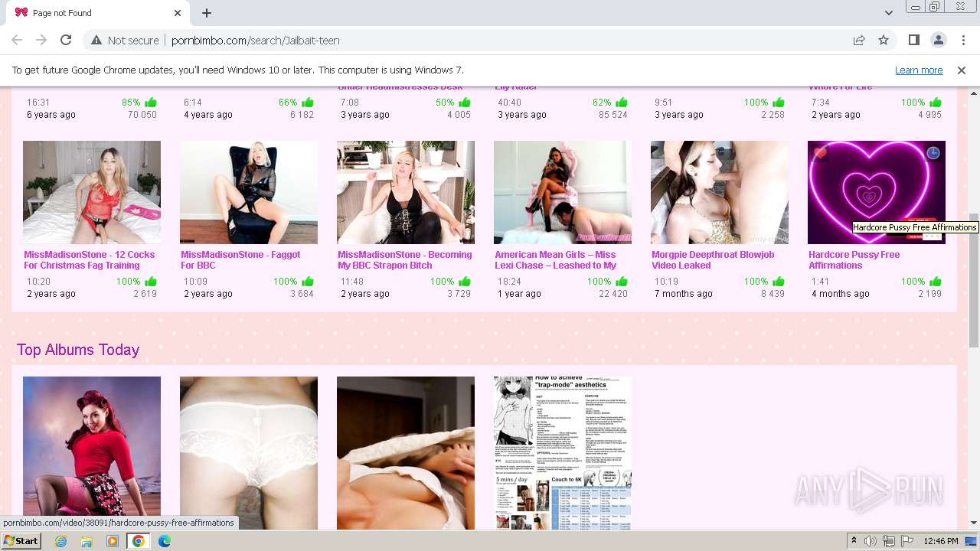Click the scrollbar up arrow
Screen dimensions: 980x551
click(974, 93)
